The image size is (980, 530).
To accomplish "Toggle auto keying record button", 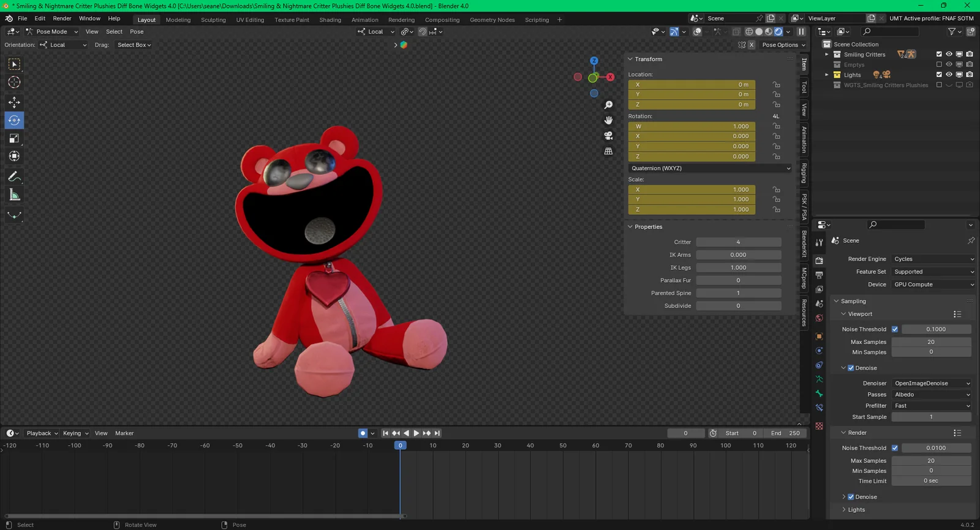I will [x=363, y=433].
